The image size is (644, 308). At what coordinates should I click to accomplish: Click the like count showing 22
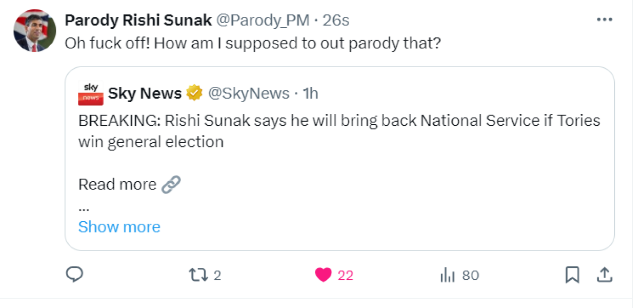point(346,275)
